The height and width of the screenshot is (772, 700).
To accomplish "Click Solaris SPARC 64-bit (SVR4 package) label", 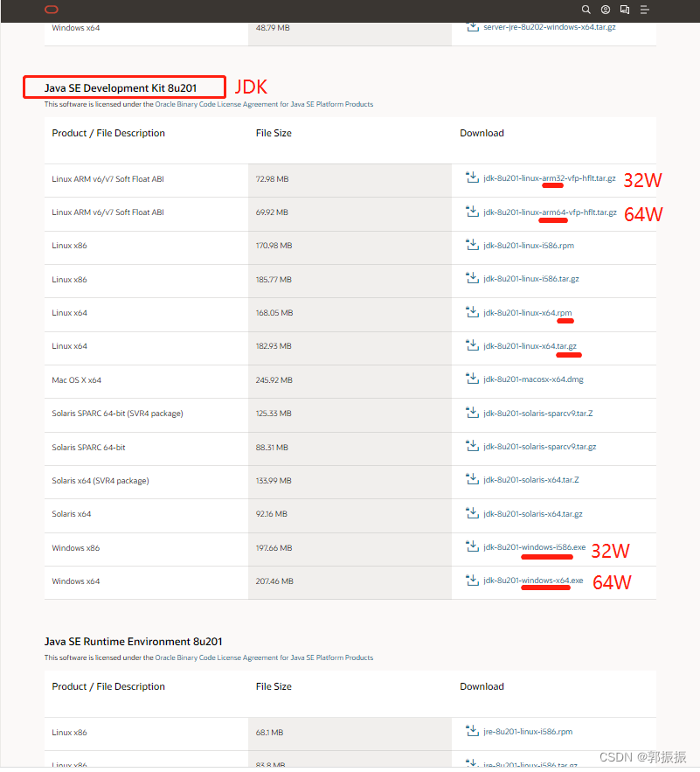I will pyautogui.click(x=117, y=414).
